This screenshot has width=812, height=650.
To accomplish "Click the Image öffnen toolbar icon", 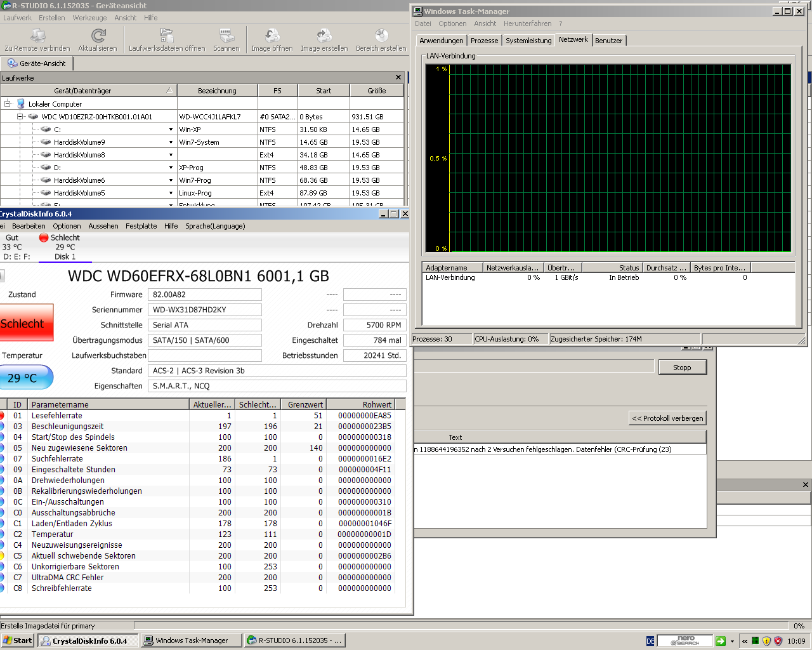I will coord(272,36).
